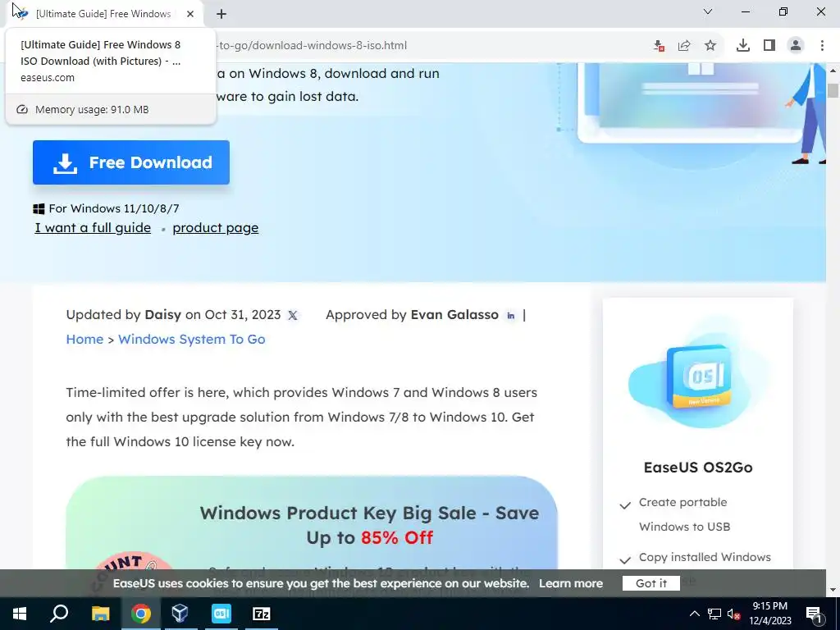Image resolution: width=840 pixels, height=630 pixels.
Task: Open Chrome downloads icon
Action: point(743,46)
